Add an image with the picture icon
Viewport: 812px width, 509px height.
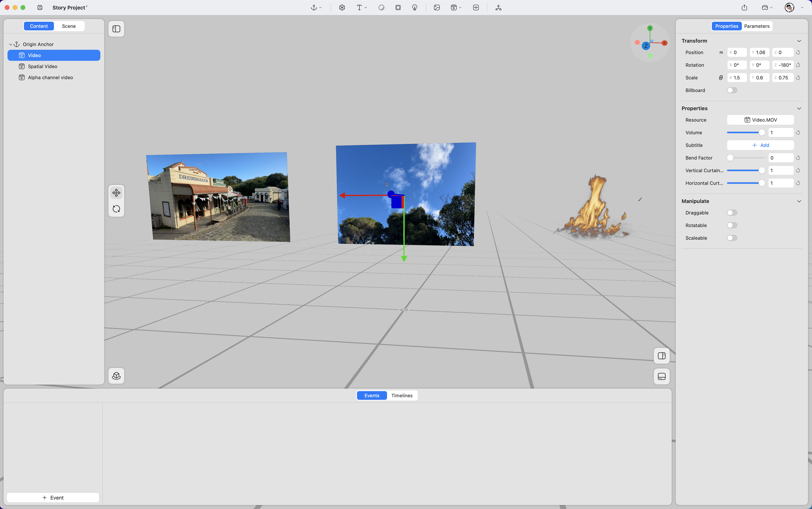point(437,8)
